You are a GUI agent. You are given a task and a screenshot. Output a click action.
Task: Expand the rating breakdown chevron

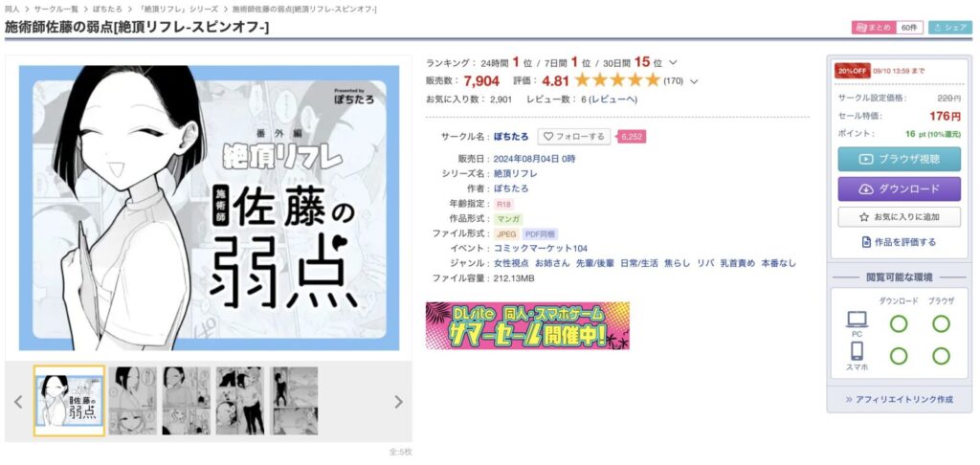[x=693, y=81]
